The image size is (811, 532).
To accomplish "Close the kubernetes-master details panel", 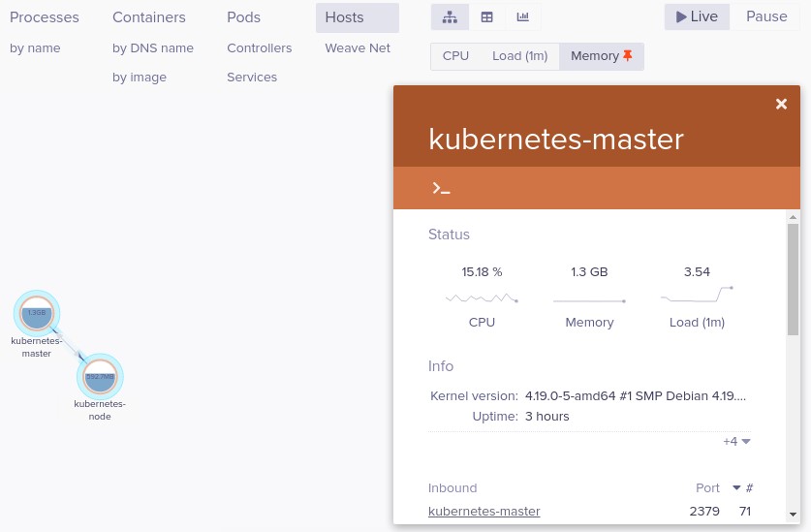I will coord(781,104).
